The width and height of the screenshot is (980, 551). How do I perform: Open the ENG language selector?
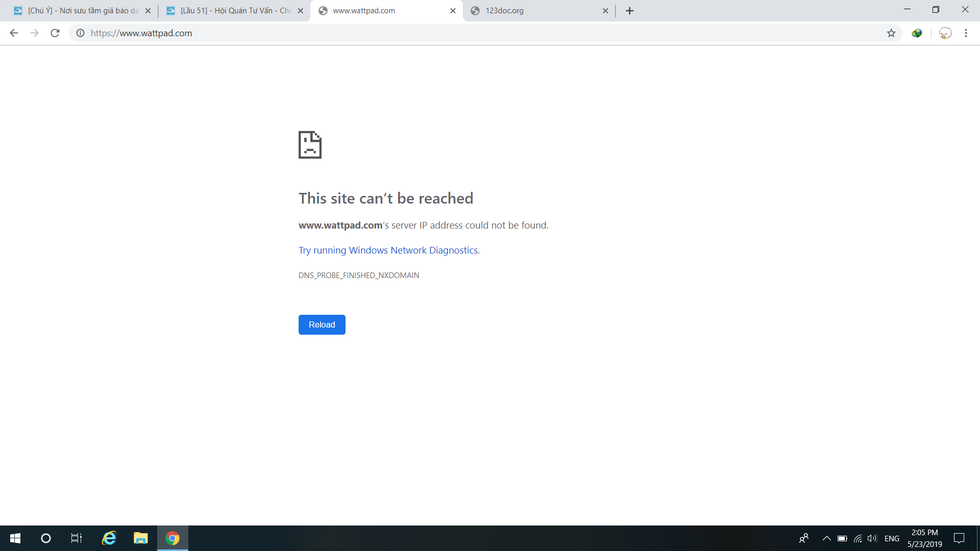892,538
